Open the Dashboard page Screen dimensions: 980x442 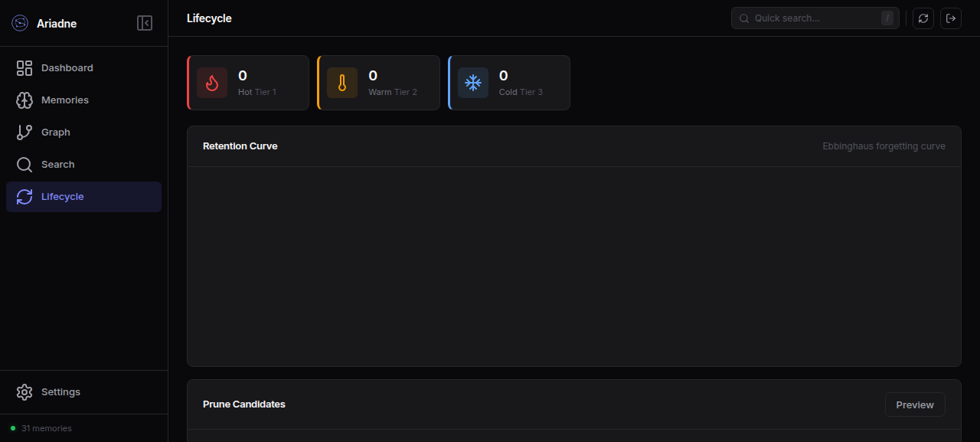pos(83,68)
